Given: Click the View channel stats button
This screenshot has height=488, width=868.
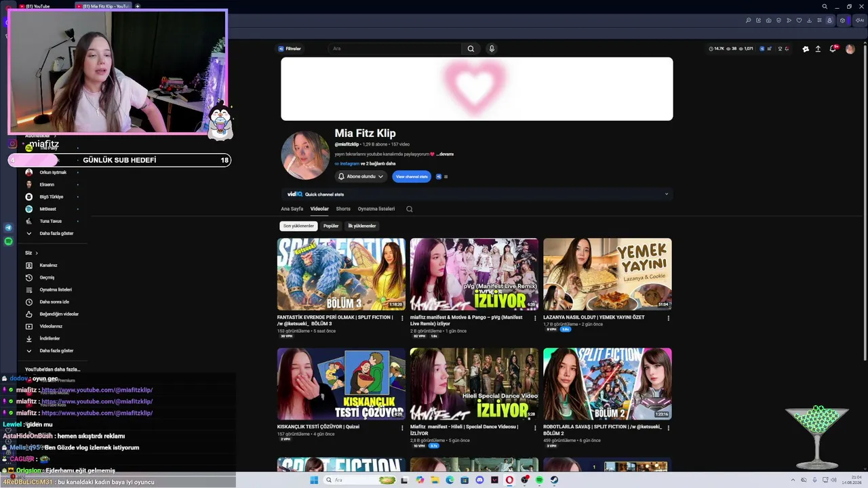Looking at the screenshot, I should point(412,176).
